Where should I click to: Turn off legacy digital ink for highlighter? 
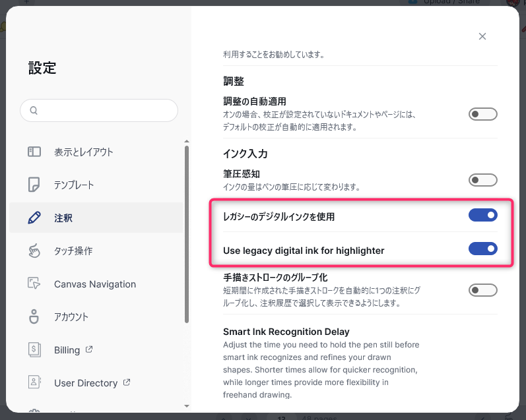coord(482,249)
